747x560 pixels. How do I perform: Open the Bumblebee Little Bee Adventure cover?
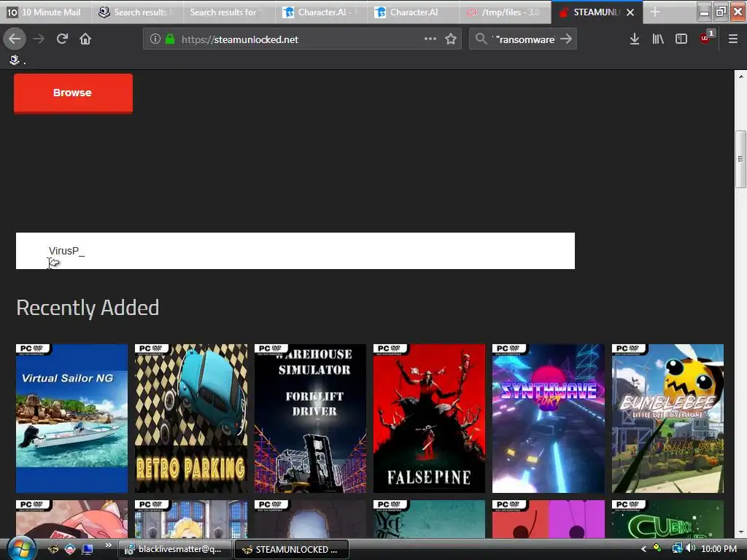pyautogui.click(x=667, y=418)
